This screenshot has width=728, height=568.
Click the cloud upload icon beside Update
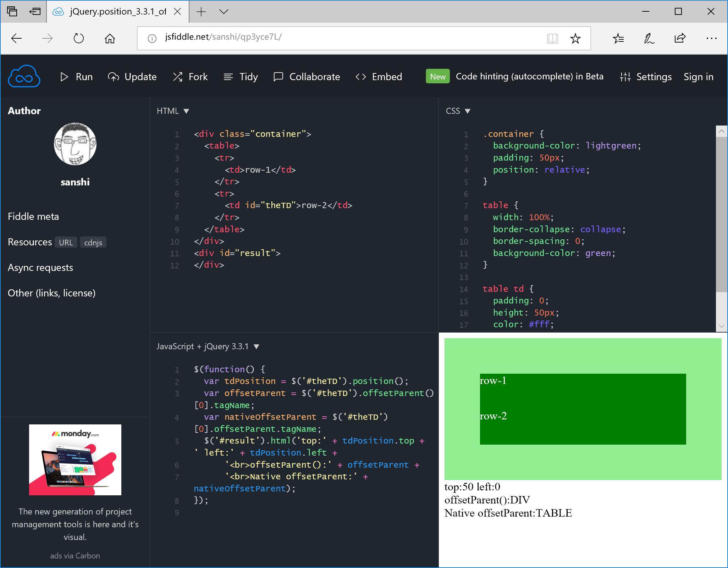[114, 77]
